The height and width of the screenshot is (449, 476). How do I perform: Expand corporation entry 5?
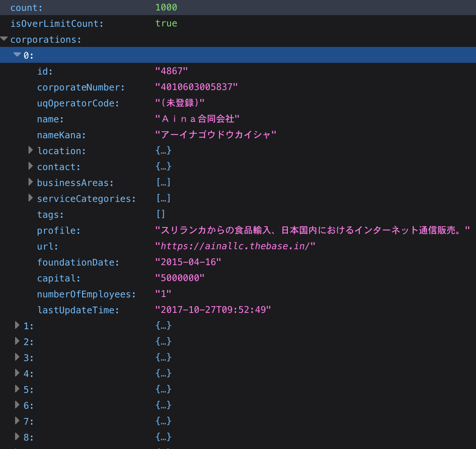click(17, 389)
